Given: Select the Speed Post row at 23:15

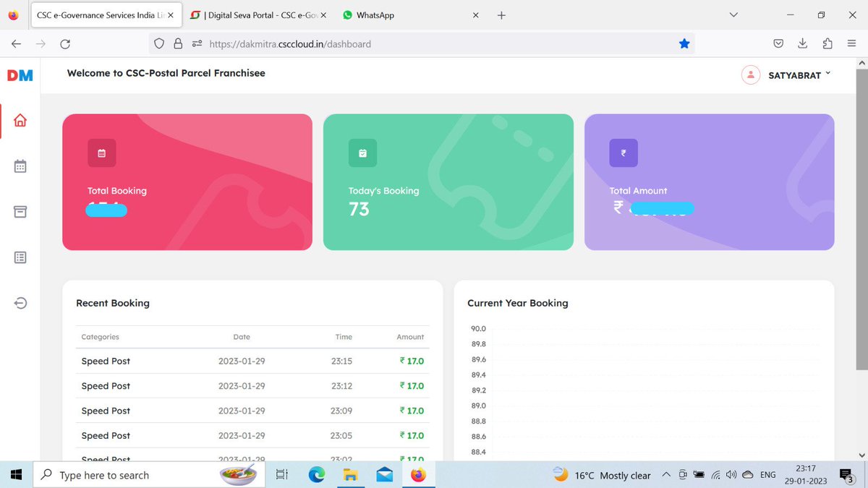Looking at the screenshot, I should pos(252,361).
